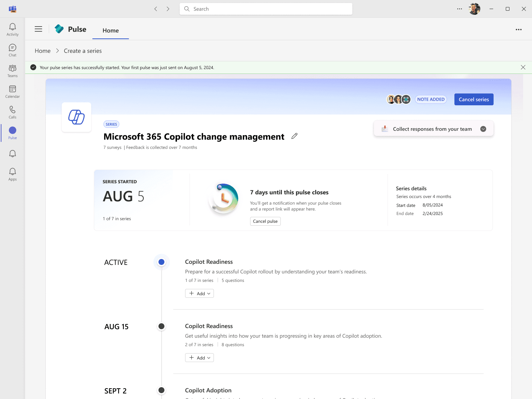
Task: Open Teams section in the sidebar
Action: click(x=13, y=71)
